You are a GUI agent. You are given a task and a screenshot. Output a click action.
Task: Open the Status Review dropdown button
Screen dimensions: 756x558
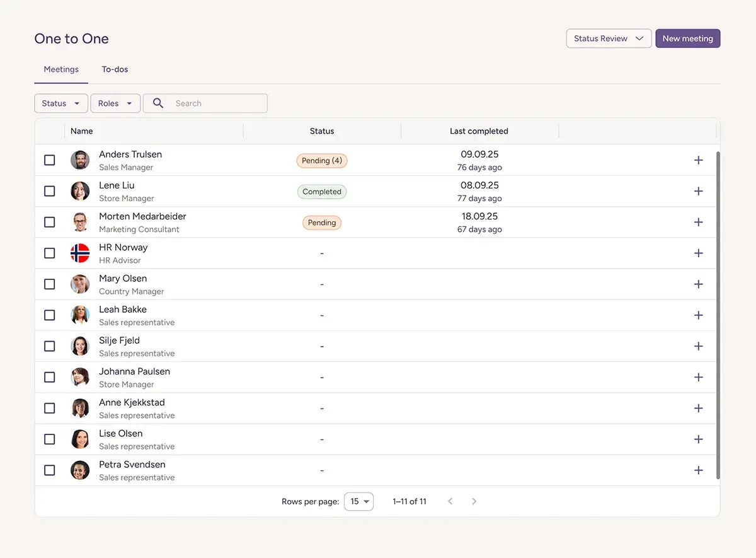(609, 38)
